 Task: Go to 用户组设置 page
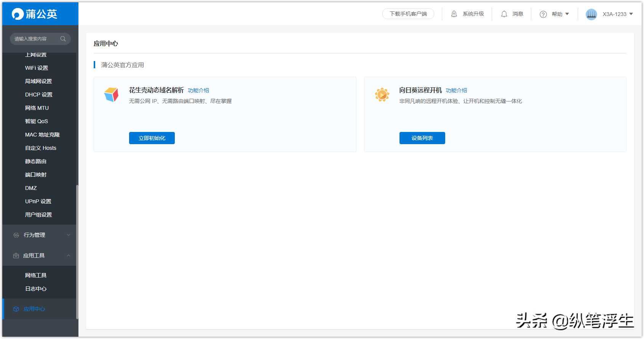point(38,215)
